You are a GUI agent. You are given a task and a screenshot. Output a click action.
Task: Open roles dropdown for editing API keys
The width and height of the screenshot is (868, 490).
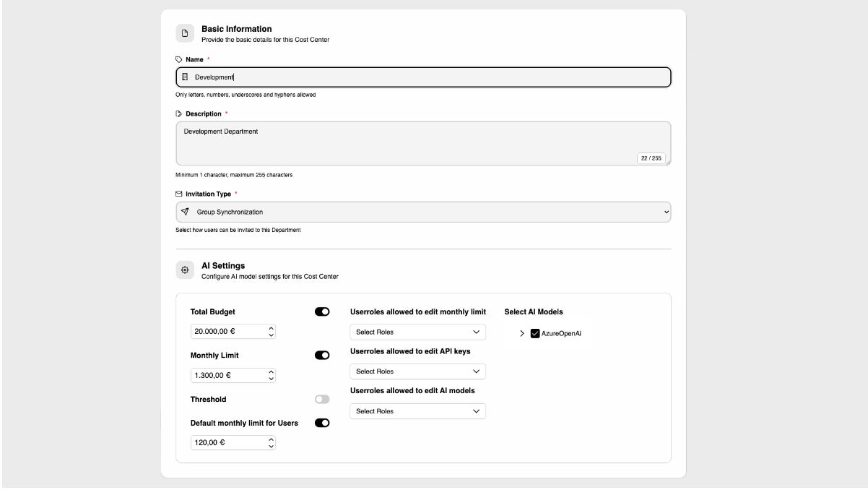click(x=417, y=371)
